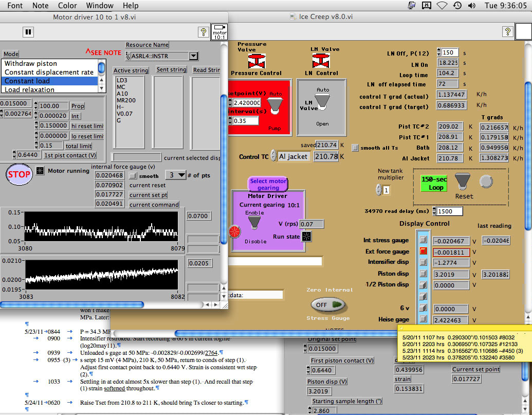This screenshot has height=415, width=532.
Task: Open context help in Ice Creep window
Action: click(507, 32)
